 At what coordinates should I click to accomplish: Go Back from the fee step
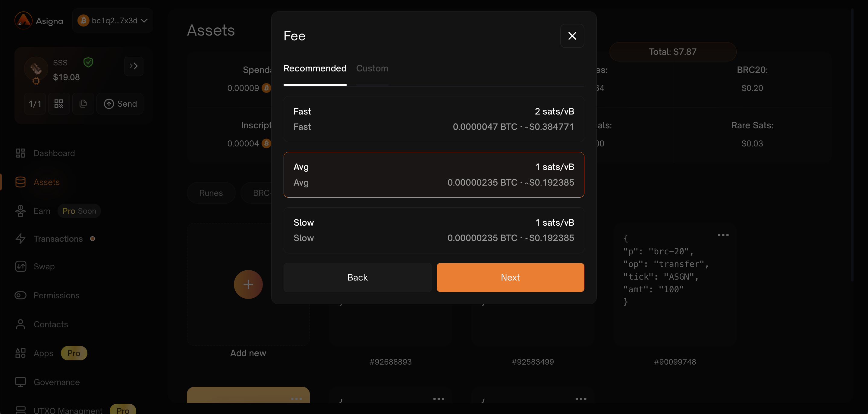pyautogui.click(x=357, y=277)
